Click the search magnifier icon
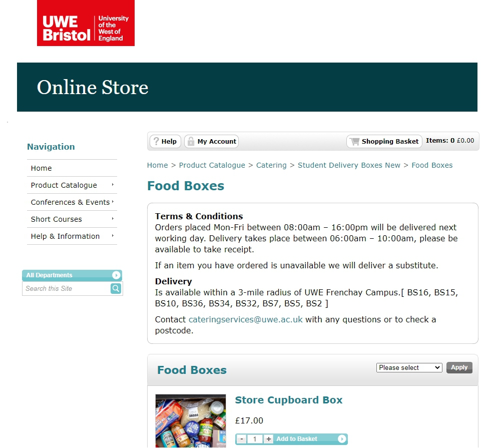The image size is (503, 448). 116,288
